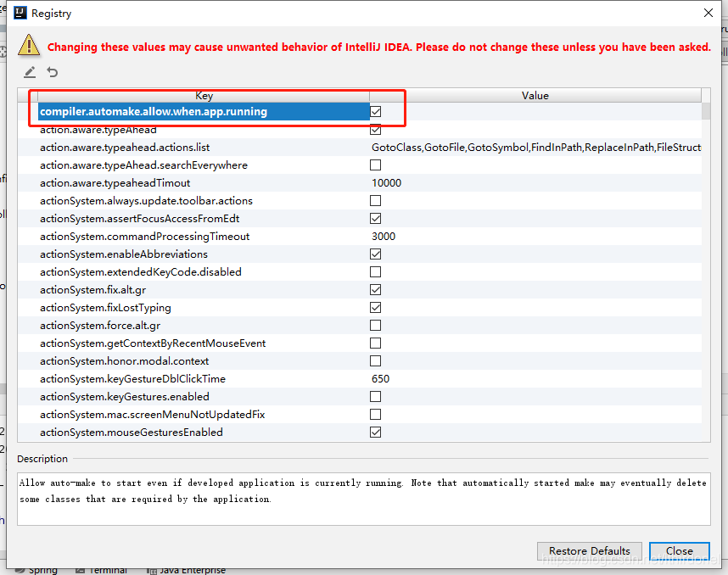Open Java Enterprise tab in IDE window behind
This screenshot has width=728, height=575.
[x=187, y=571]
